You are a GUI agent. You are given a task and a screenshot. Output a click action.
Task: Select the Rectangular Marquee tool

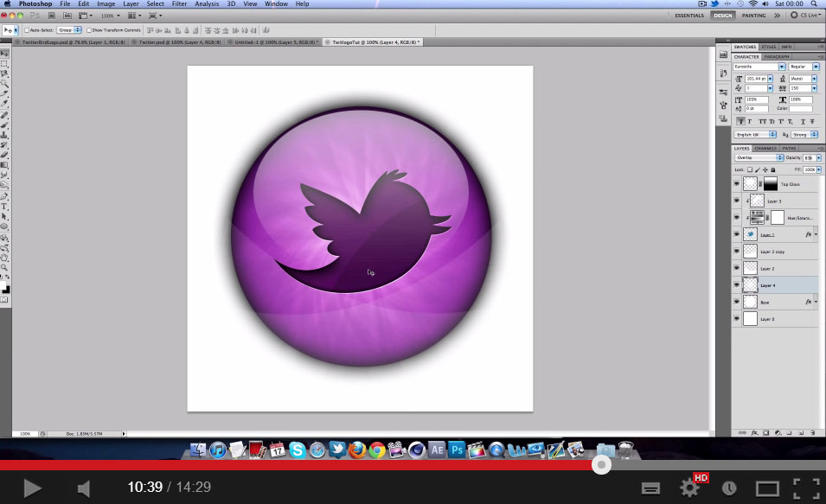pyautogui.click(x=4, y=64)
